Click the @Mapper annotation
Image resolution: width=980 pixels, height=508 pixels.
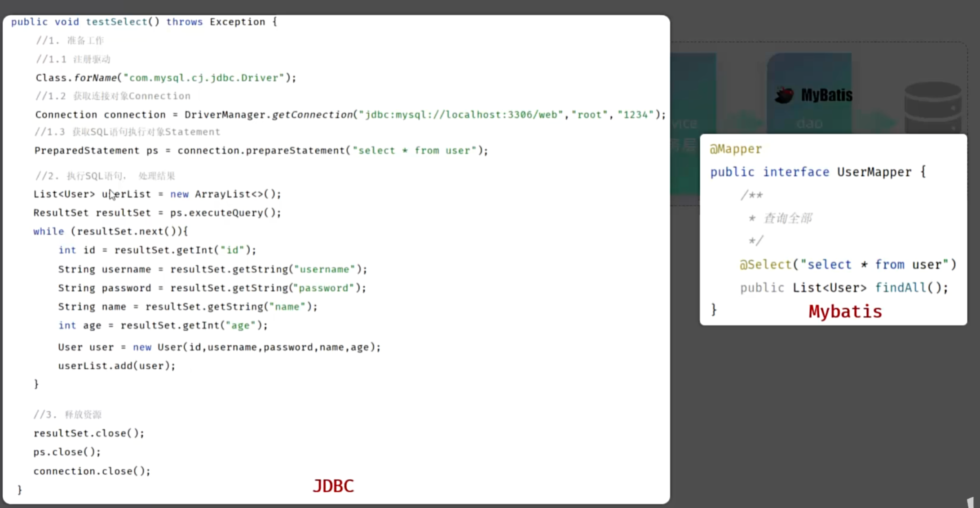pyautogui.click(x=736, y=149)
